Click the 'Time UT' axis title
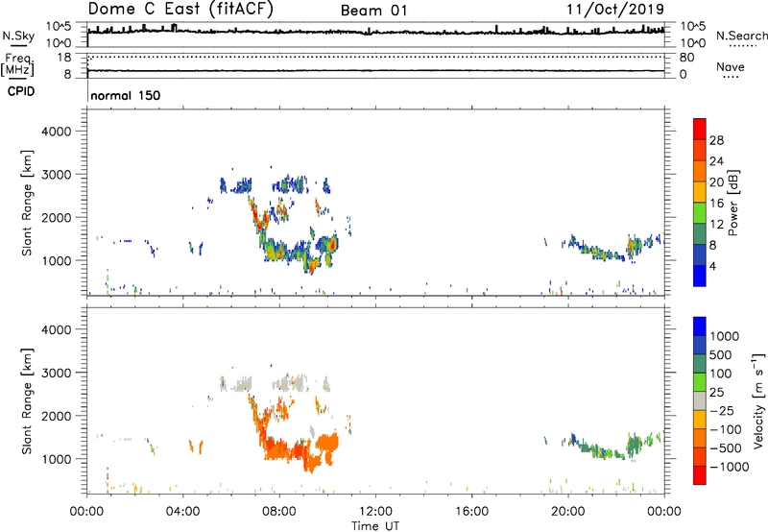Image resolution: width=768 pixels, height=532 pixels. 375,525
